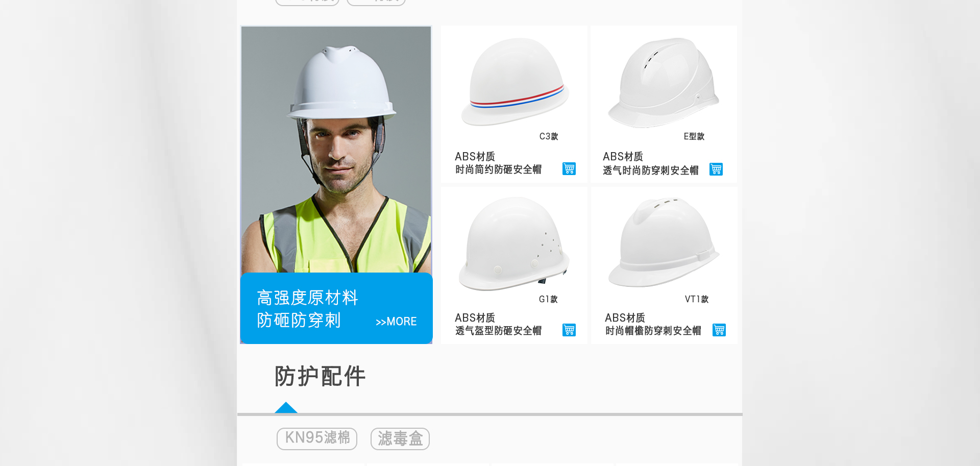Open the VT1款 brimmed helmet image

664,242
